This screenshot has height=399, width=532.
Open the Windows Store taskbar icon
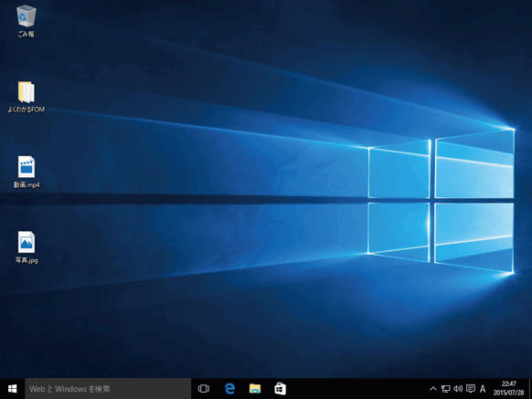coord(280,389)
